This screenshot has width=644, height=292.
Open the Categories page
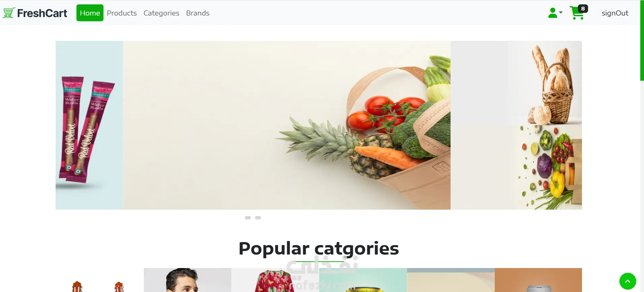(161, 13)
